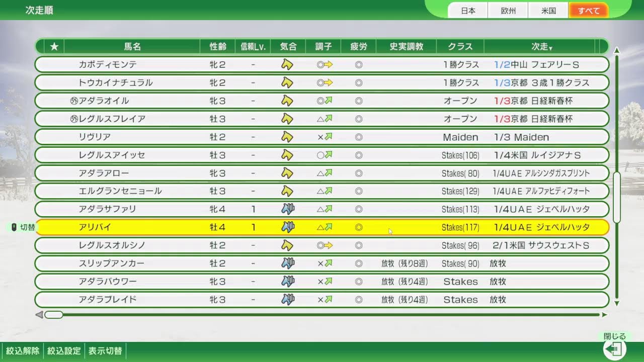Image resolution: width=644 pixels, height=362 pixels.
Task: Click the 絞込解除 button
Action: (x=23, y=351)
